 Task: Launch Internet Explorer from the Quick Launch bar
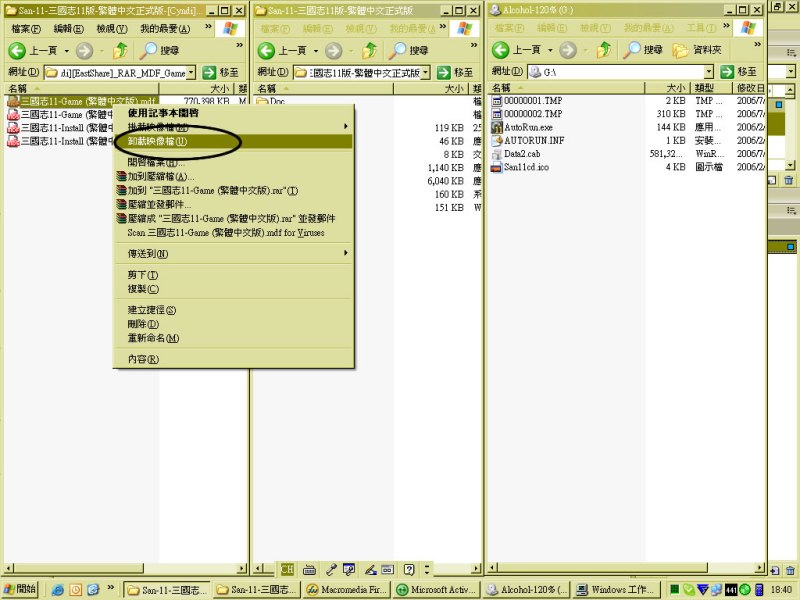58,590
